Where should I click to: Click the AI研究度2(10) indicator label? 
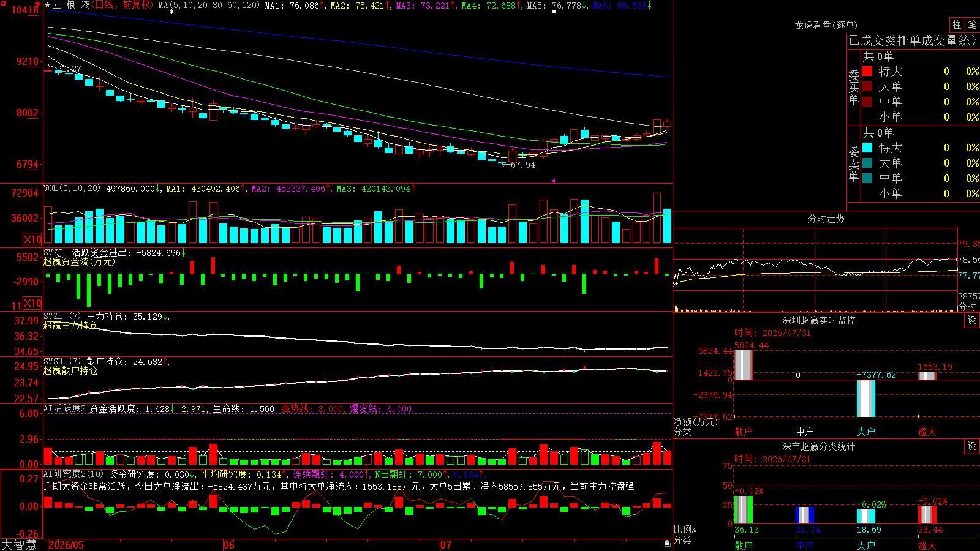[x=74, y=474]
